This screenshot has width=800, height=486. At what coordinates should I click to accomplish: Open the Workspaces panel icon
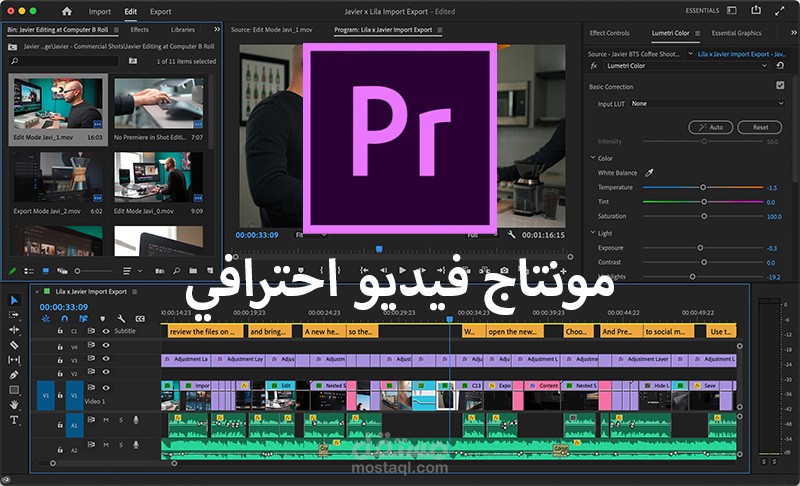point(732,10)
